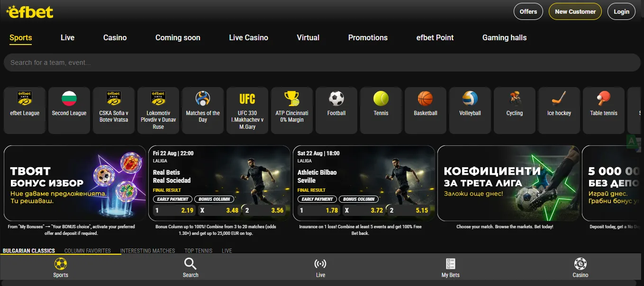Switch to Interesting Matches tab
The image size is (644, 286).
click(x=148, y=250)
